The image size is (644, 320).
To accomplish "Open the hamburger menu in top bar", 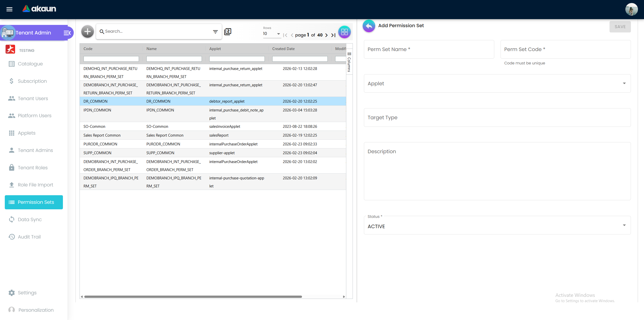I will pos(9,9).
